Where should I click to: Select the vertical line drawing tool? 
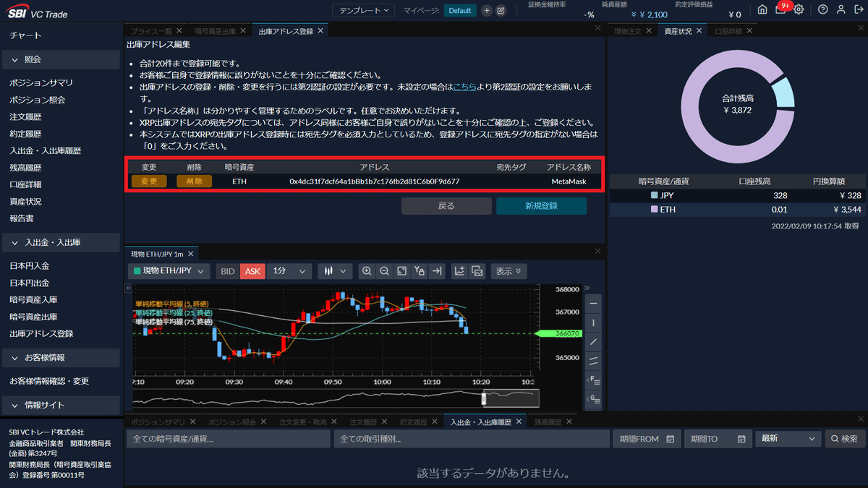point(594,322)
